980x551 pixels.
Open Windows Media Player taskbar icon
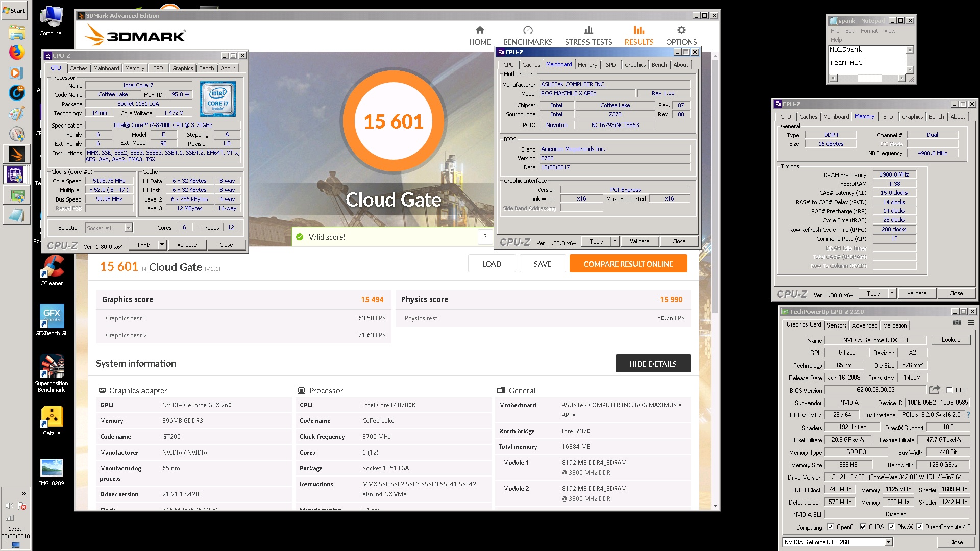tap(17, 72)
